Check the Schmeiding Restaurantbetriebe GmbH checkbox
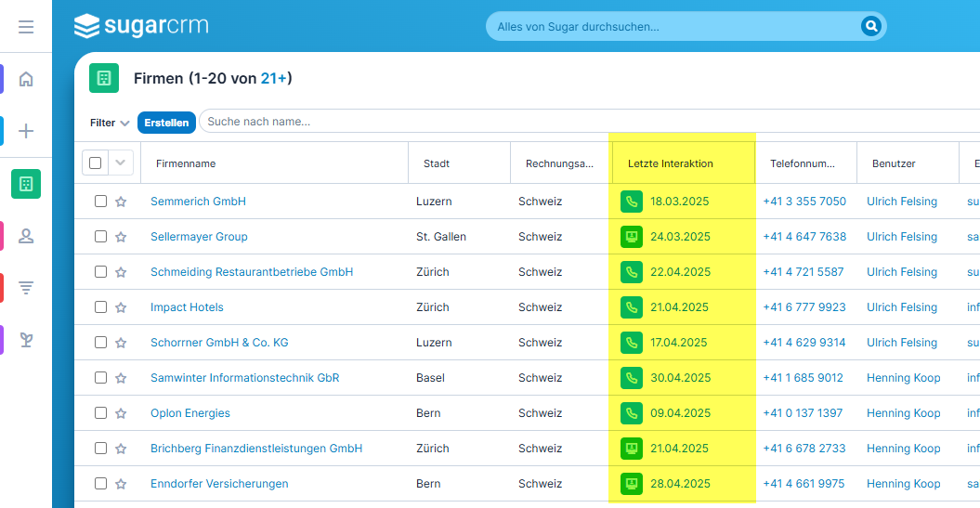The image size is (980, 508). 100,272
